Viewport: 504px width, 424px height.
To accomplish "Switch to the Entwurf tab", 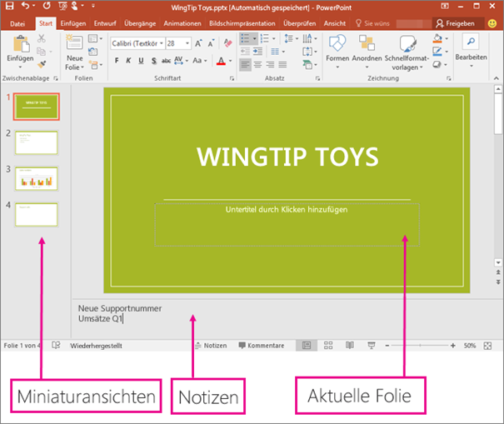I will coord(105,24).
